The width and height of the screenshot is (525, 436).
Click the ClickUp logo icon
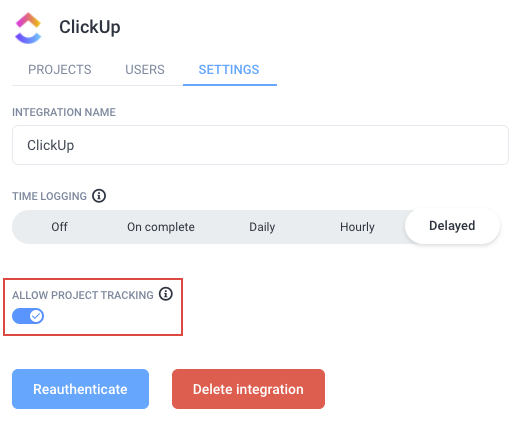click(x=28, y=28)
